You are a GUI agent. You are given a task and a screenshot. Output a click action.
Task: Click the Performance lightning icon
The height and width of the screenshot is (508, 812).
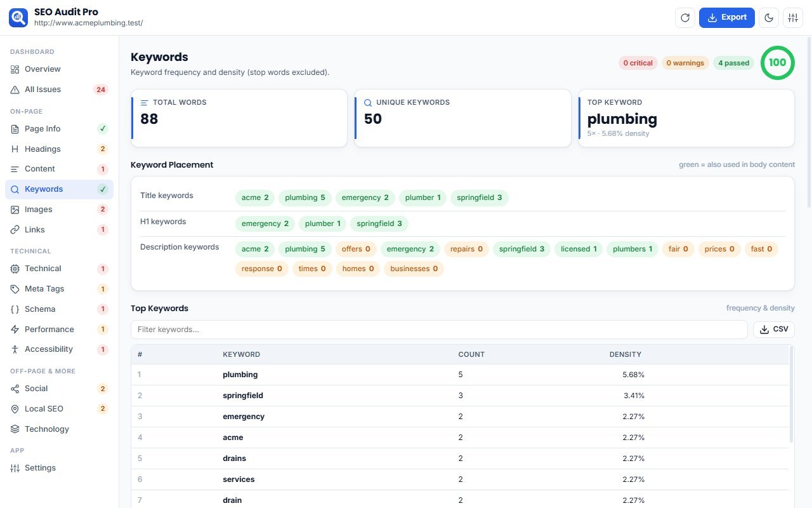pyautogui.click(x=15, y=330)
